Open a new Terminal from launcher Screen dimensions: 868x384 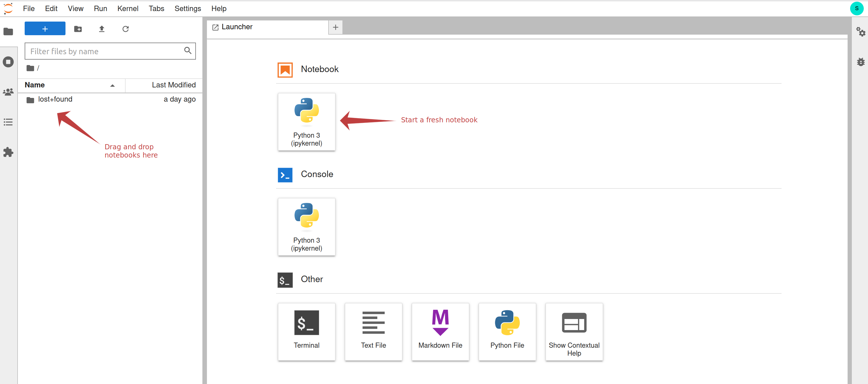(306, 332)
